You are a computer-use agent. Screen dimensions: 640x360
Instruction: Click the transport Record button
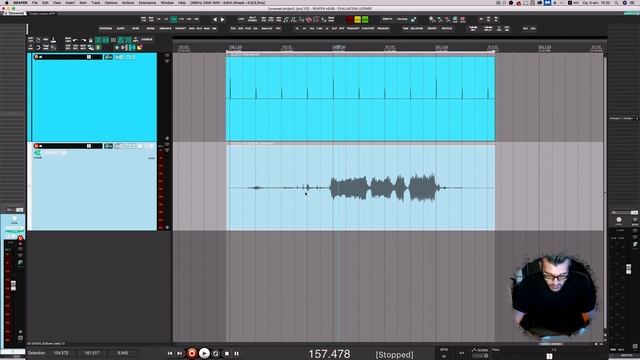(x=191, y=353)
